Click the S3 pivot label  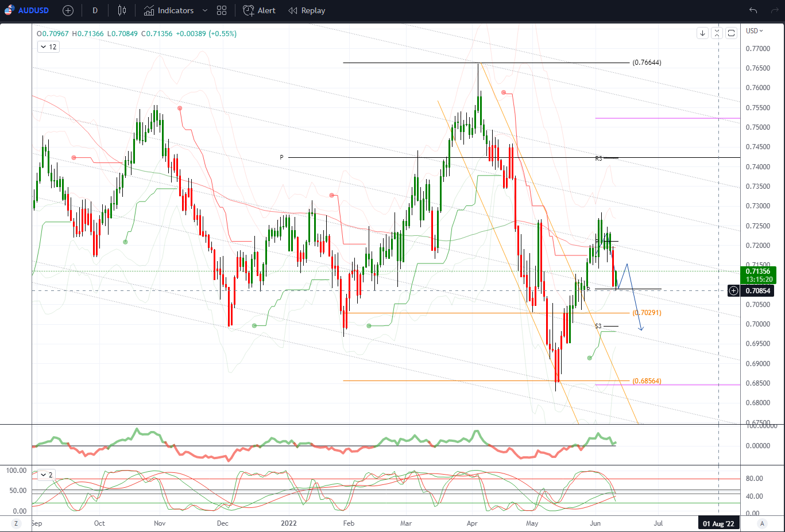598,327
